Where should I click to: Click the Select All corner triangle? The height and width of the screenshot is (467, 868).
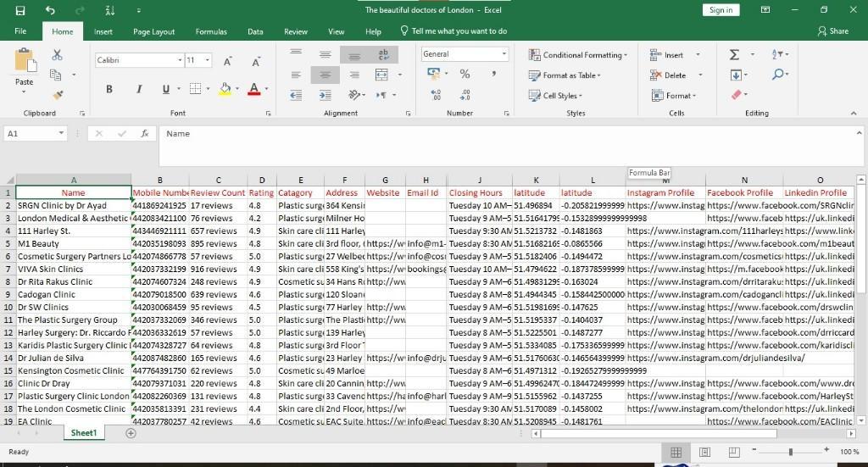click(x=9, y=181)
